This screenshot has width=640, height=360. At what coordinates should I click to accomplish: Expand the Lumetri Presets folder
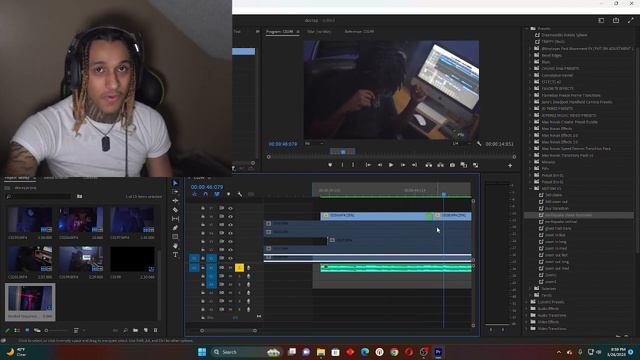527,302
